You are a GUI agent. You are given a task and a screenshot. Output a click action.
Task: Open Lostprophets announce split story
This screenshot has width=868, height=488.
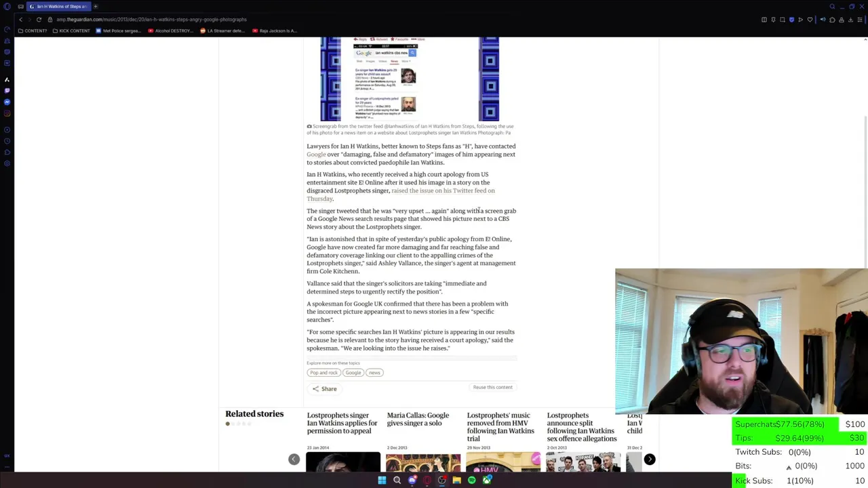[581, 427]
